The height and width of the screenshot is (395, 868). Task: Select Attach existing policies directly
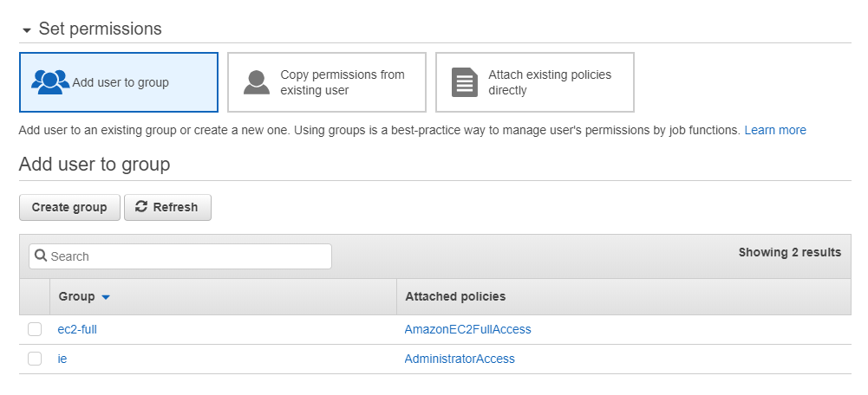(535, 82)
